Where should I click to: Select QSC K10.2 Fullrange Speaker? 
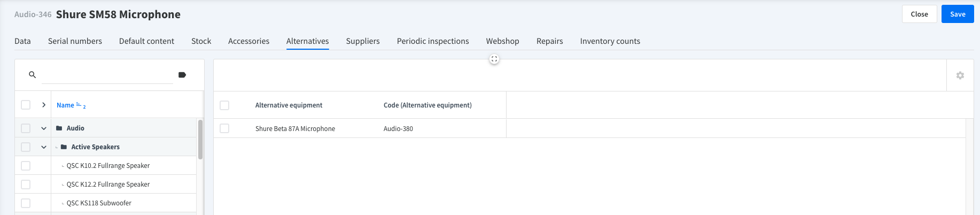[108, 166]
